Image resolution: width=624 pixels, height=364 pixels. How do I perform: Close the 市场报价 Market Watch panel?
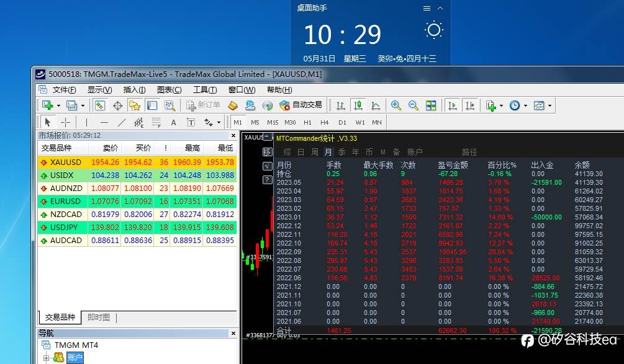pos(233,136)
